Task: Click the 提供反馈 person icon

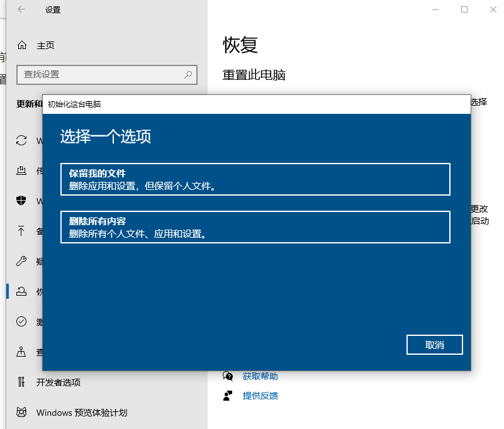Action: click(x=228, y=396)
